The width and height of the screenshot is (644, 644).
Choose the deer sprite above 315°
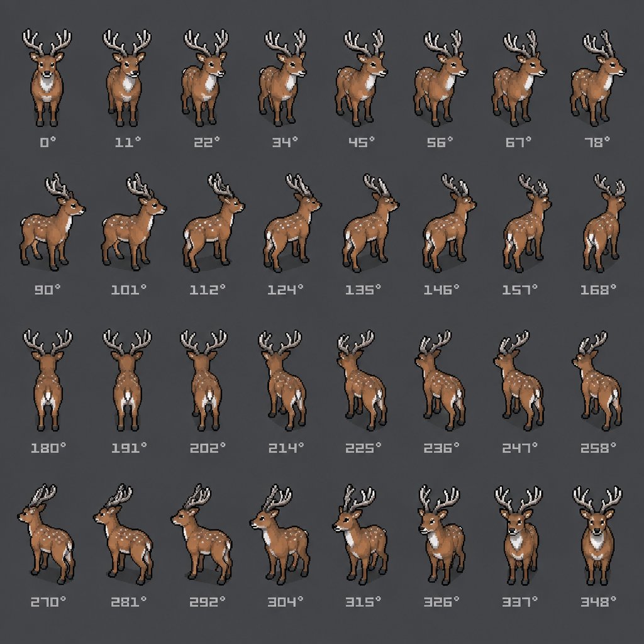[360, 535]
